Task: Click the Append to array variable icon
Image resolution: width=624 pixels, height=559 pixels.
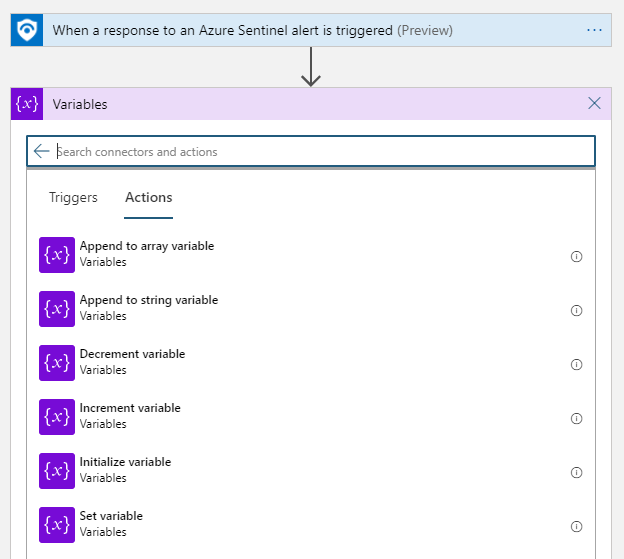Action: click(x=57, y=255)
